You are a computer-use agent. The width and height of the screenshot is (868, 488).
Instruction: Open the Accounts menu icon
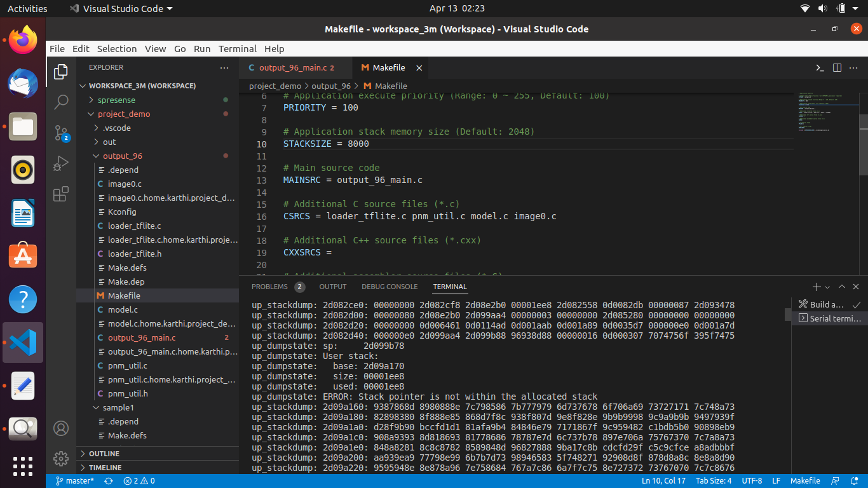point(61,428)
